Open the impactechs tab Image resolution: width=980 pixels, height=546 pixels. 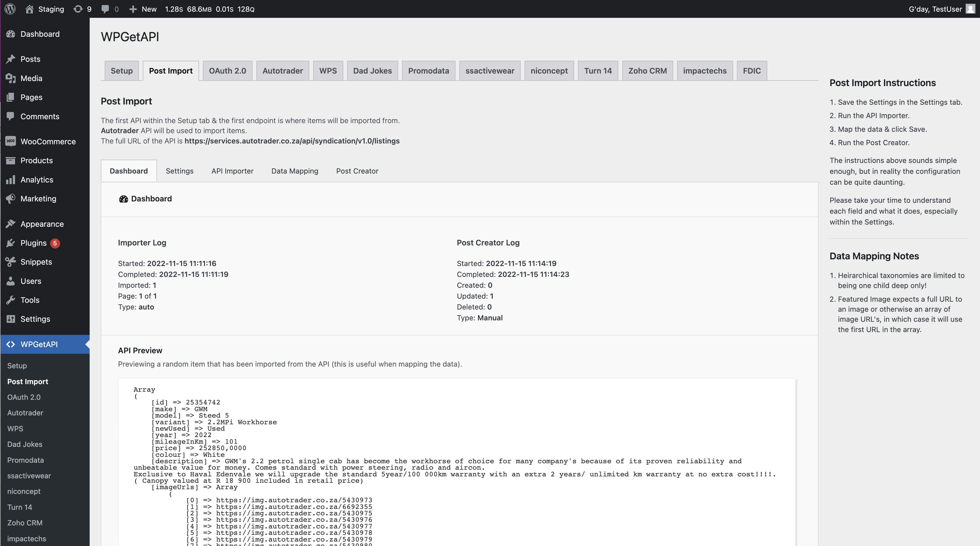tap(705, 71)
